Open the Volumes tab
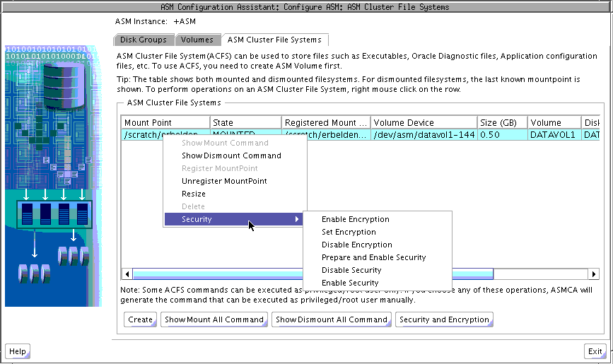The width and height of the screenshot is (613, 364). coord(197,40)
